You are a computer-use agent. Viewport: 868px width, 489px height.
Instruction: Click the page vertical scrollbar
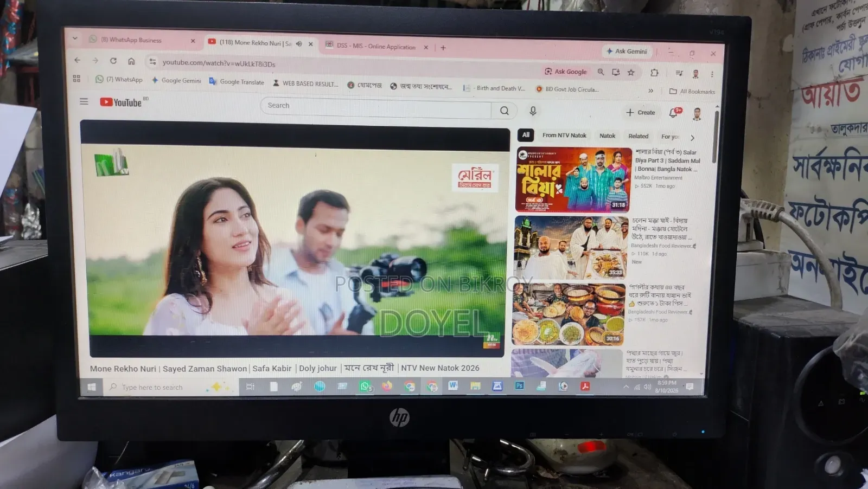point(715,137)
